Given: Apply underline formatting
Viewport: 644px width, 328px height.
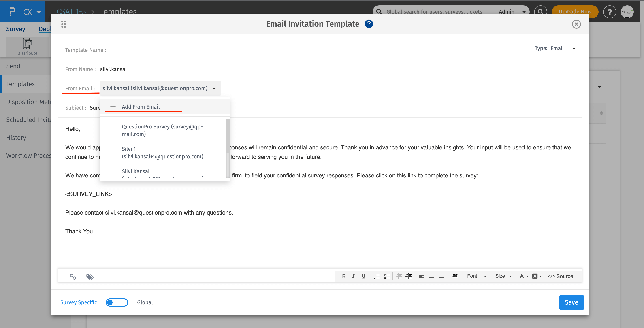Looking at the screenshot, I should click(x=363, y=276).
